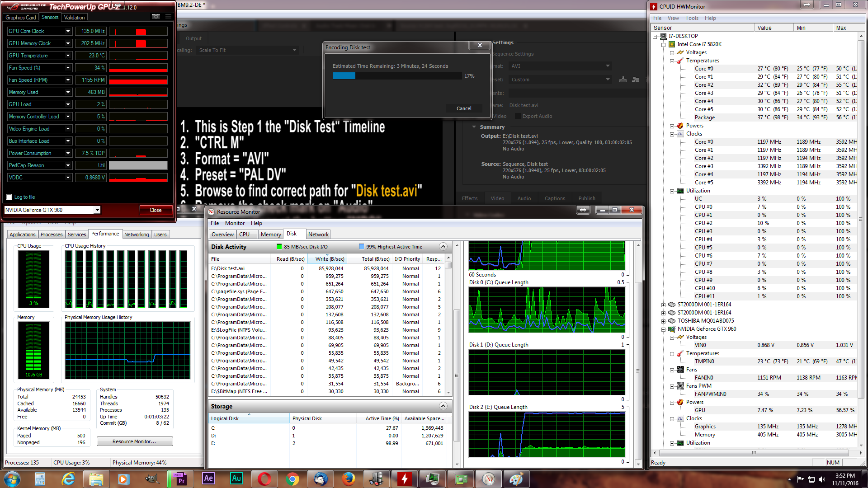
Task: Click the volume speaker icon in system tray
Action: point(822,479)
